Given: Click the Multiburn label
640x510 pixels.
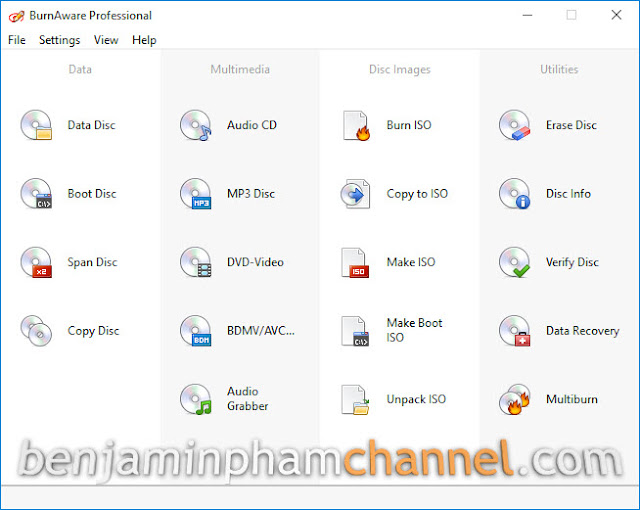Looking at the screenshot, I should click(572, 399).
